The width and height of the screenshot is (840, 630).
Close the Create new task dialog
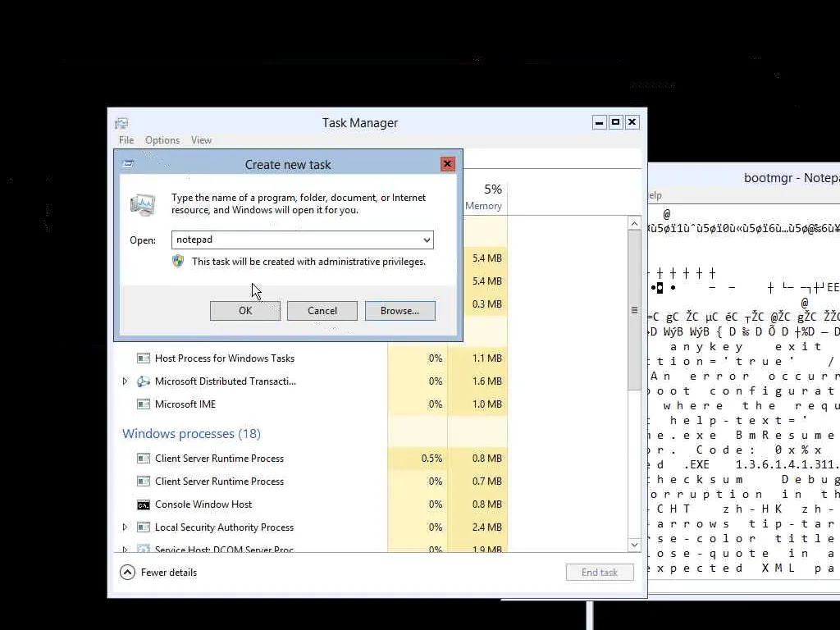click(447, 164)
